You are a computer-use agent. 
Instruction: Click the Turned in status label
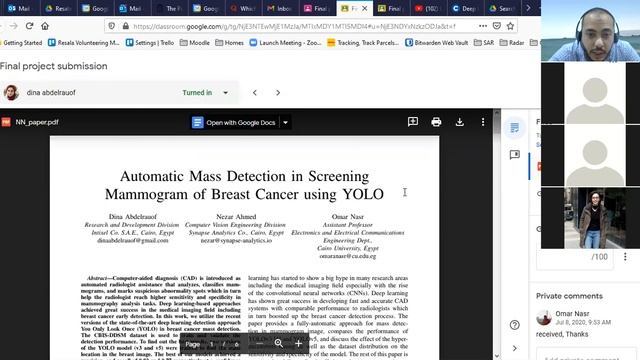pos(197,93)
